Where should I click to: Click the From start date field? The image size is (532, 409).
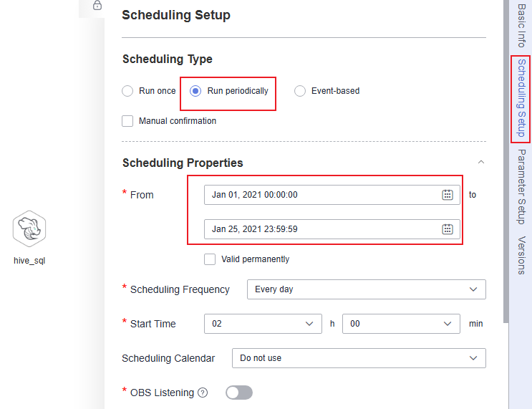tap(322, 195)
